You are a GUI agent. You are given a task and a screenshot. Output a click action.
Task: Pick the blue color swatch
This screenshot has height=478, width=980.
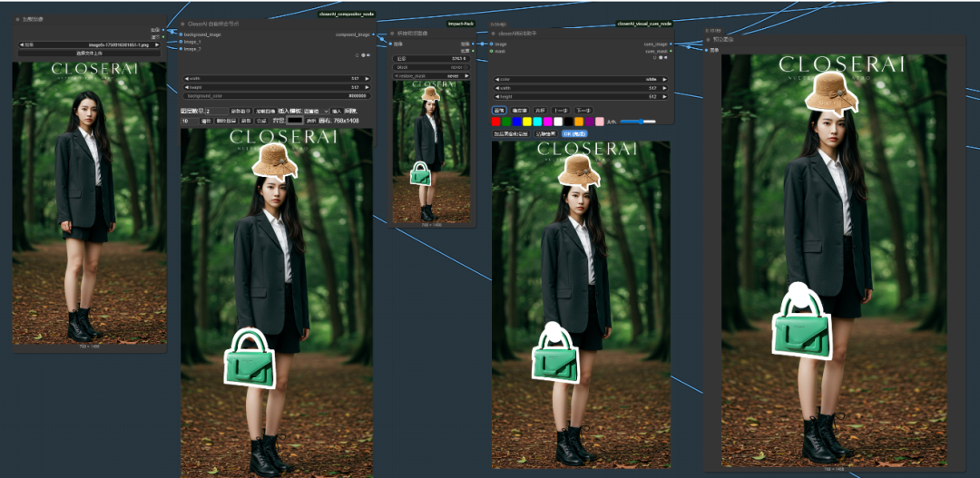point(516,122)
